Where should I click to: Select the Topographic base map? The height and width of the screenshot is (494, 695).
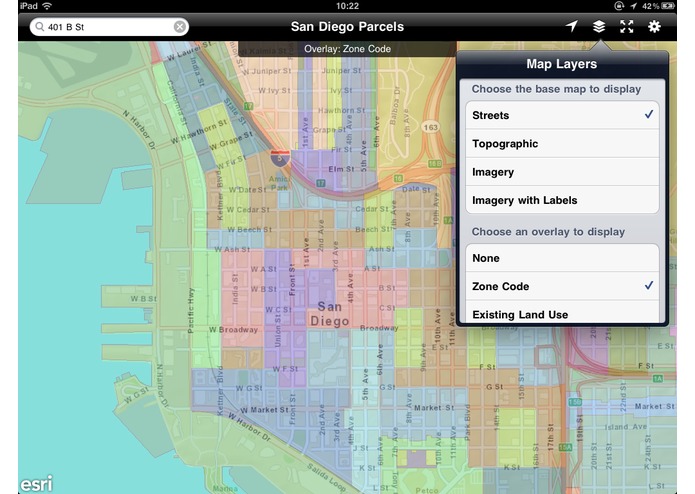[x=562, y=144]
